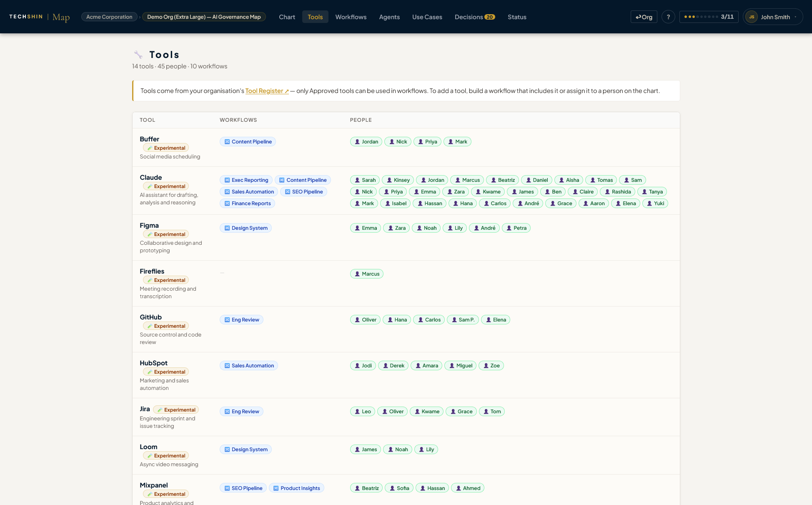812x505 pixels.
Task: Open Design System workflow in Figma row
Action: [x=246, y=228]
